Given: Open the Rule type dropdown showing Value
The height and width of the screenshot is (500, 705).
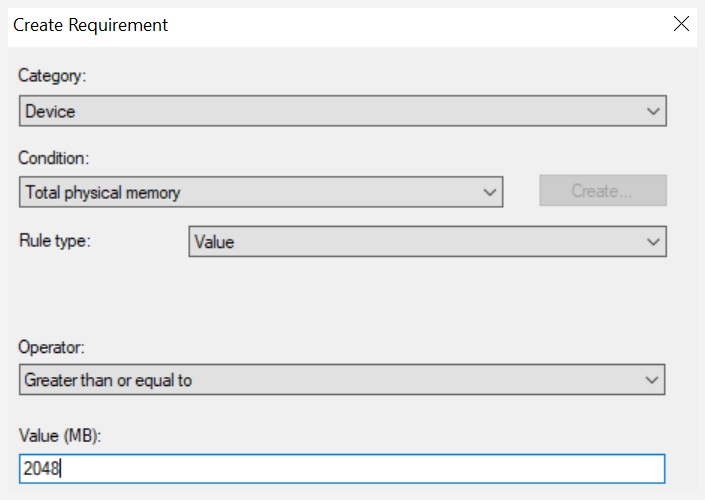Looking at the screenshot, I should pos(428,241).
